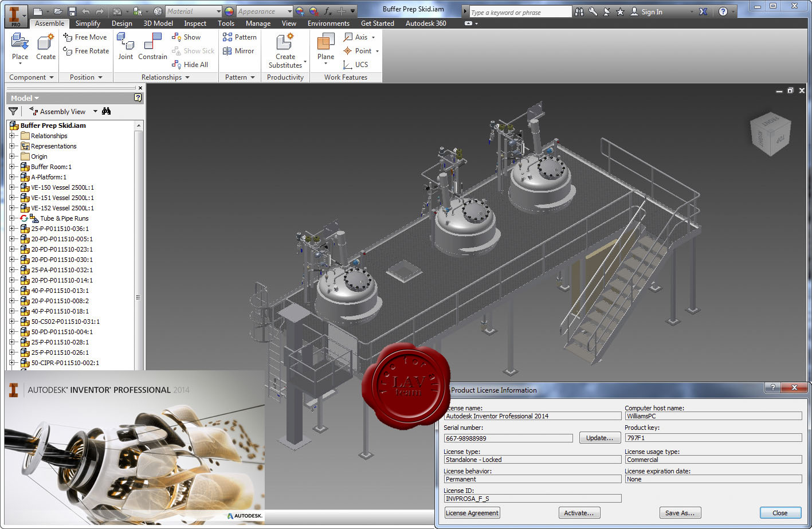Create a new file from Quick Access toolbar
Viewport: 812px width, 529px height.
click(x=37, y=11)
